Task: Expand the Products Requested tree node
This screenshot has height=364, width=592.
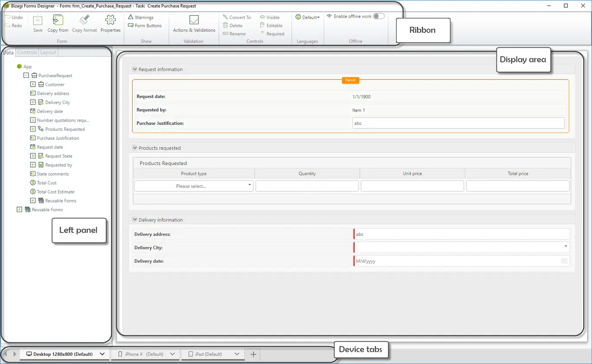Action: [x=33, y=129]
